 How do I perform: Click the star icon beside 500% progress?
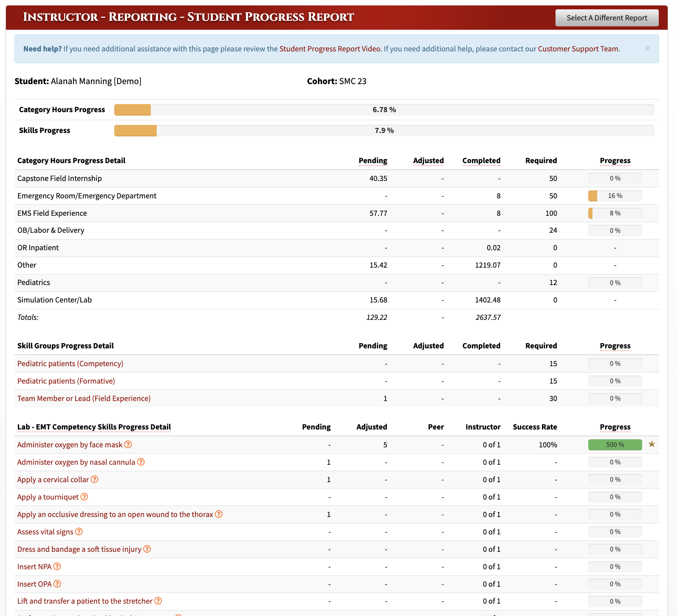(652, 444)
